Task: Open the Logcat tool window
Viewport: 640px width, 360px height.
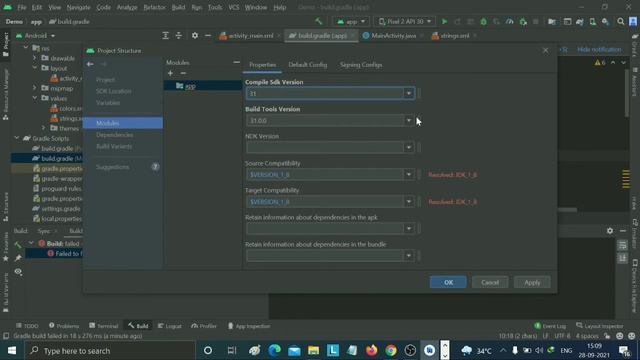Action: coord(170,326)
